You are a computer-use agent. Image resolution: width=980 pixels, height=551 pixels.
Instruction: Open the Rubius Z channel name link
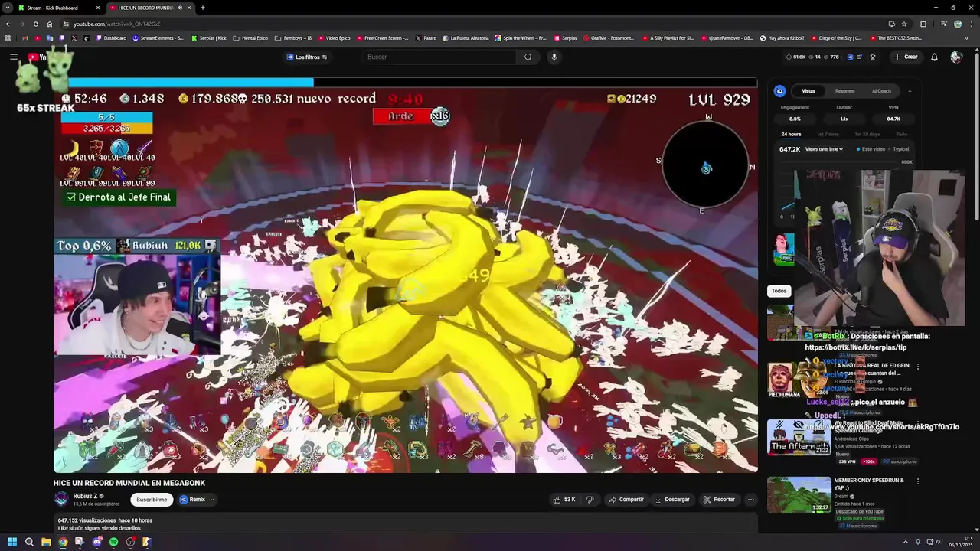(x=85, y=496)
